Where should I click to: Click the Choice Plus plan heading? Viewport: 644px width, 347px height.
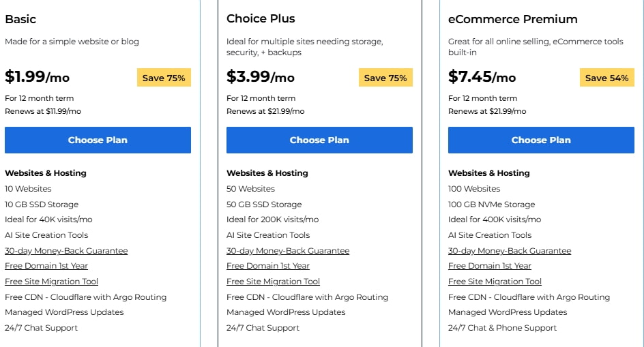[x=261, y=19]
